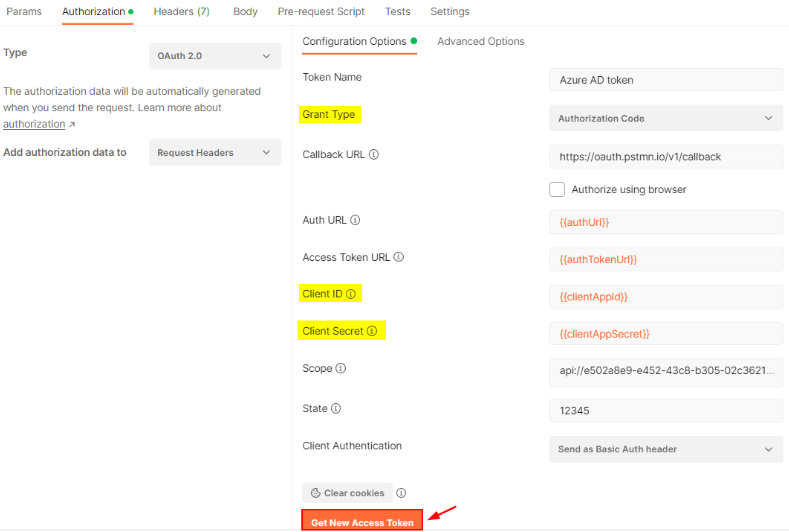This screenshot has width=789, height=532.
Task: Click the Token Name input field
Action: 665,80
